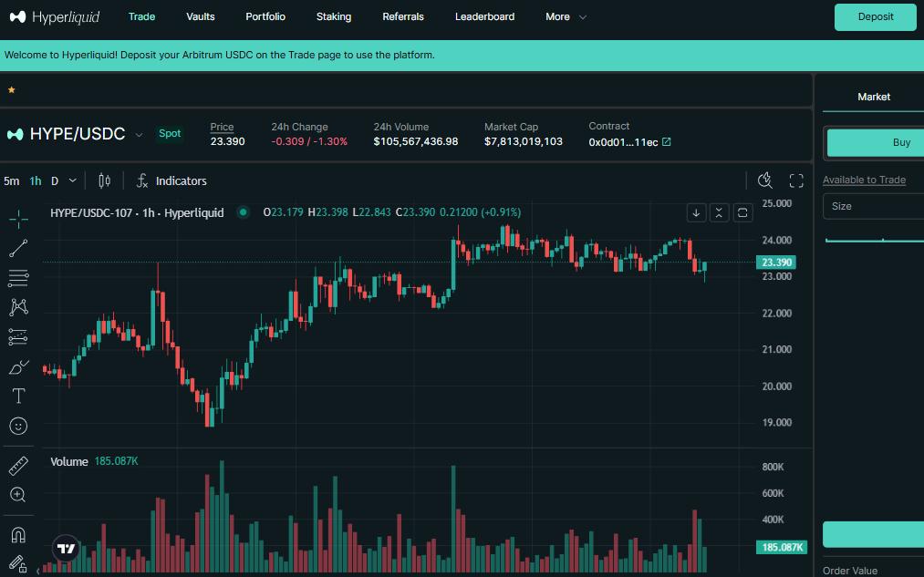This screenshot has width=924, height=577.
Task: Collapse the chart pane
Action: 719,212
